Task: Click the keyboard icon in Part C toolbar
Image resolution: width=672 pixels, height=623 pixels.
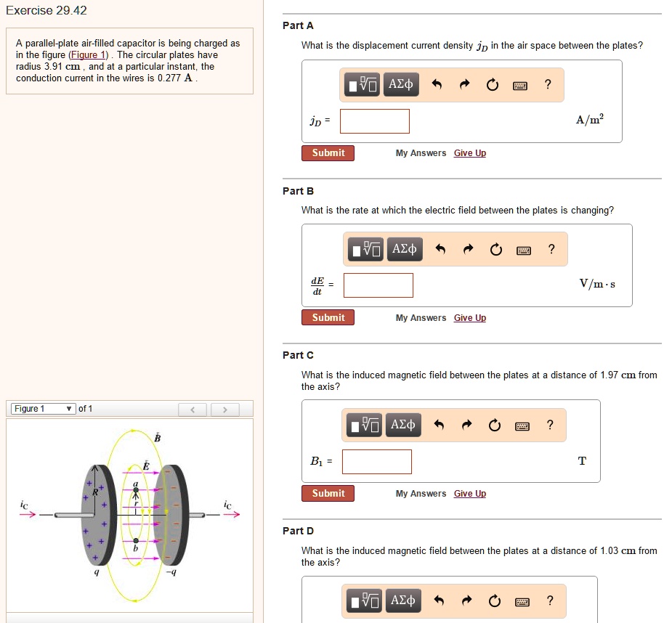Action: pyautogui.click(x=522, y=425)
